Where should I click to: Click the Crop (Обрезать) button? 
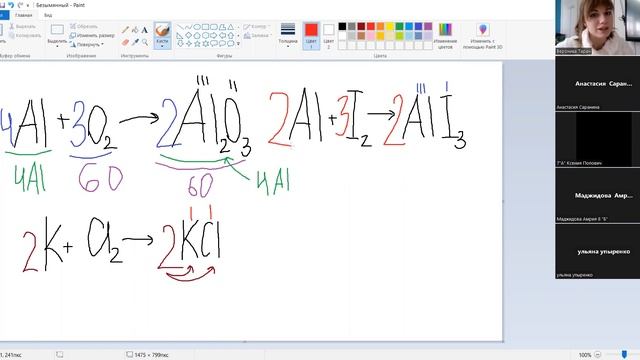[84, 26]
